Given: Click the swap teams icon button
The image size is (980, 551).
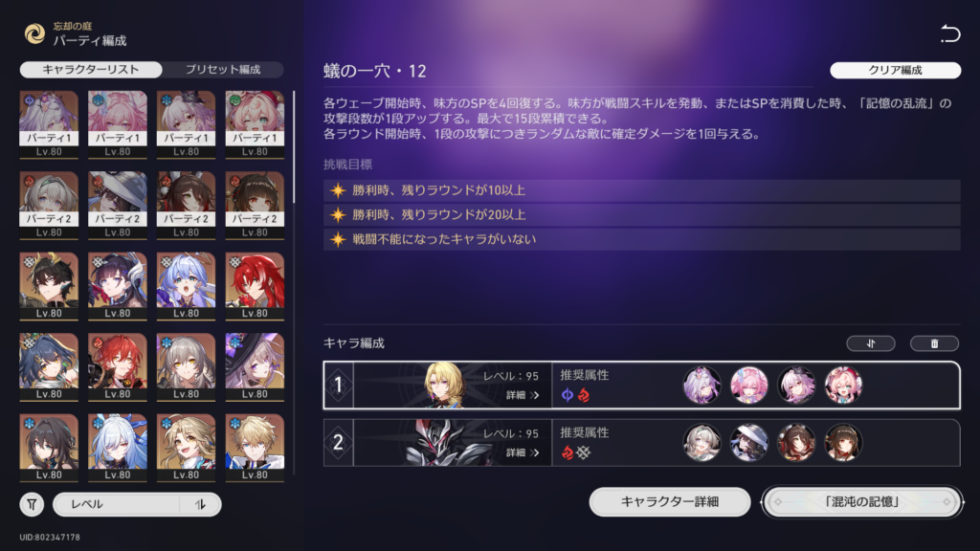Looking at the screenshot, I should tap(871, 343).
